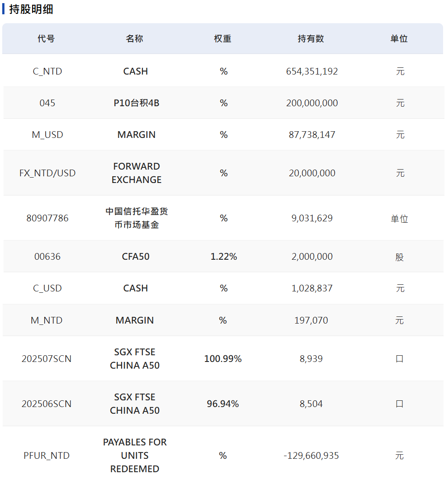Image resolution: width=448 pixels, height=482 pixels.
Task: Select the M_USD MARGIN row name
Action: [136, 135]
